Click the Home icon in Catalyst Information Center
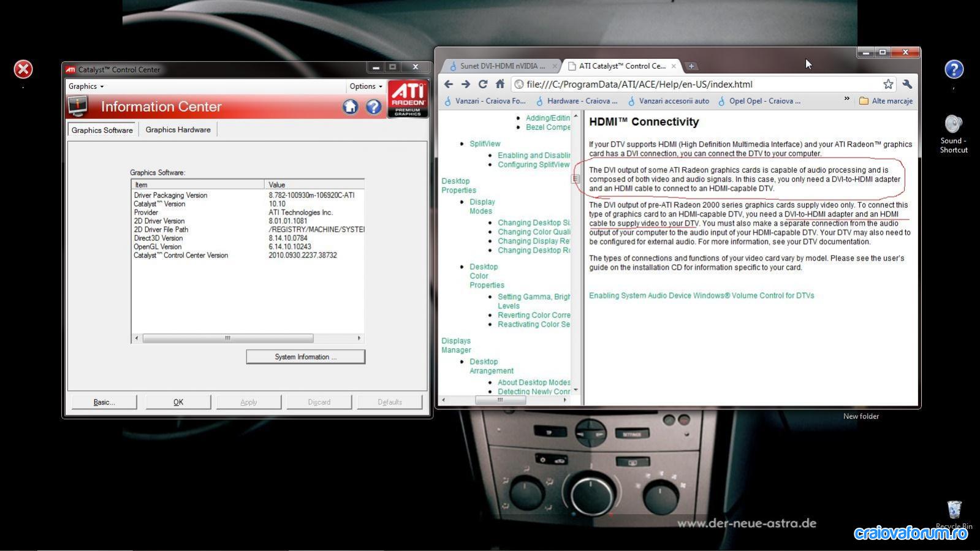Screen dimensions: 980x551 tap(350, 107)
